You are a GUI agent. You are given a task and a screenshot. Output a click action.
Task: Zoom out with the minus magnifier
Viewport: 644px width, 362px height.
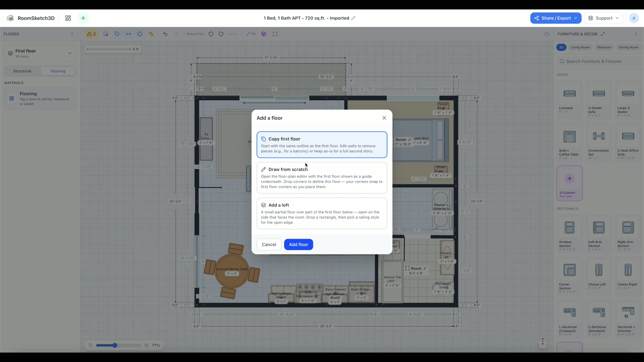(90, 345)
